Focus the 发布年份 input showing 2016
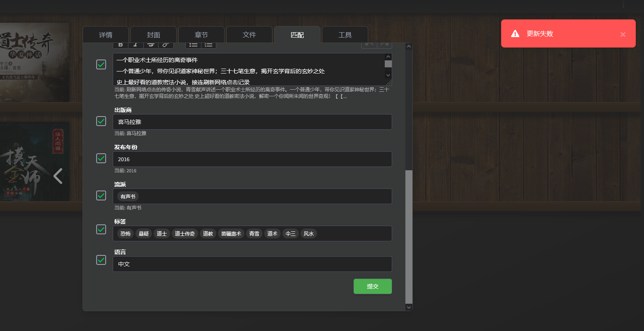 click(252, 159)
